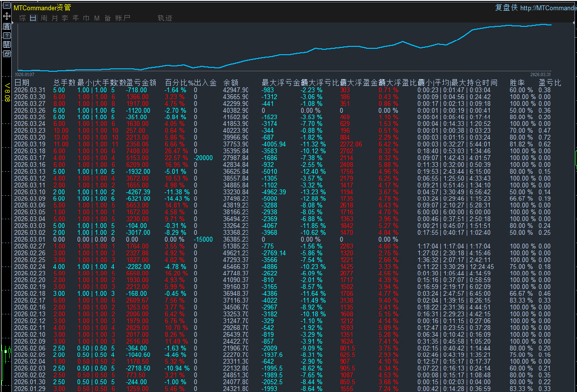
Task: Open the 周 weekly tab
Action: coord(44,18)
